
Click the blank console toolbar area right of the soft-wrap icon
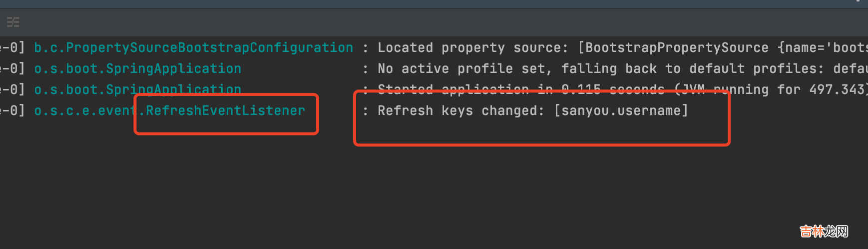pos(400,22)
